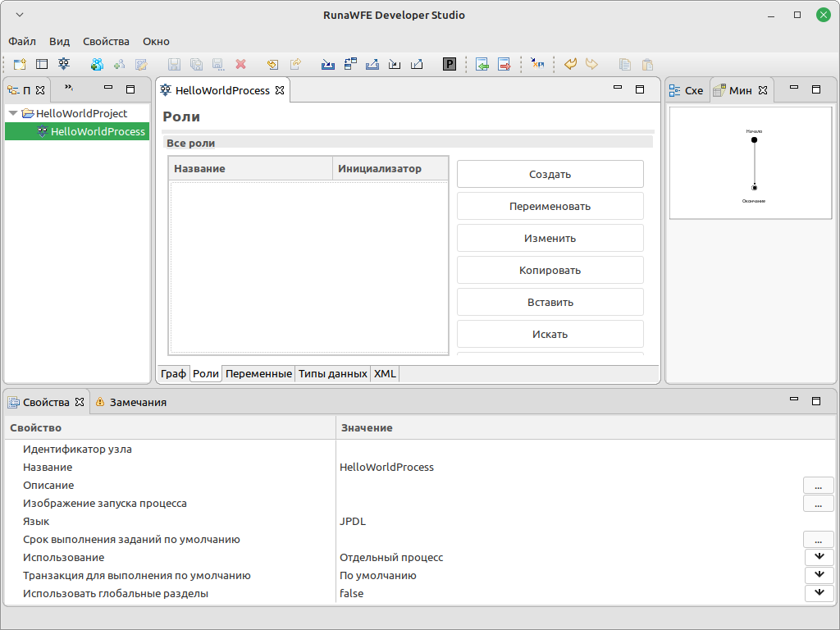840x630 pixels.
Task: Click ellipsis button for Срок выполнения заданий
Action: click(818, 540)
